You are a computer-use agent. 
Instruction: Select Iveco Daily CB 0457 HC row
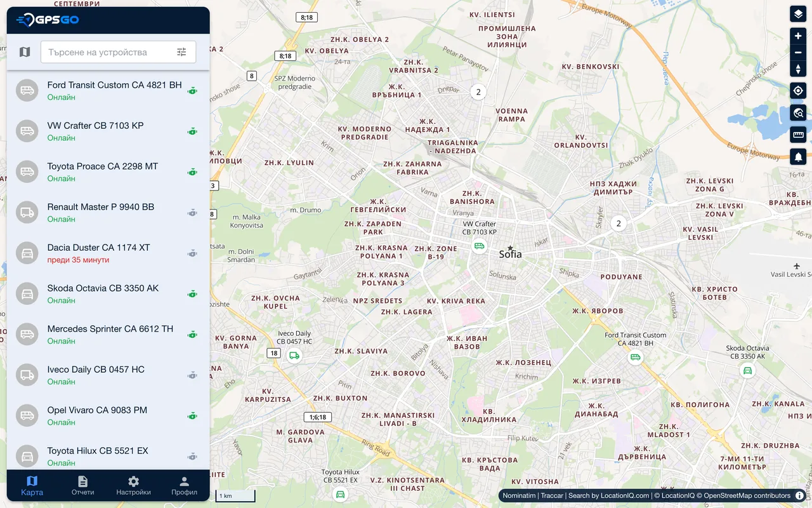click(108, 375)
